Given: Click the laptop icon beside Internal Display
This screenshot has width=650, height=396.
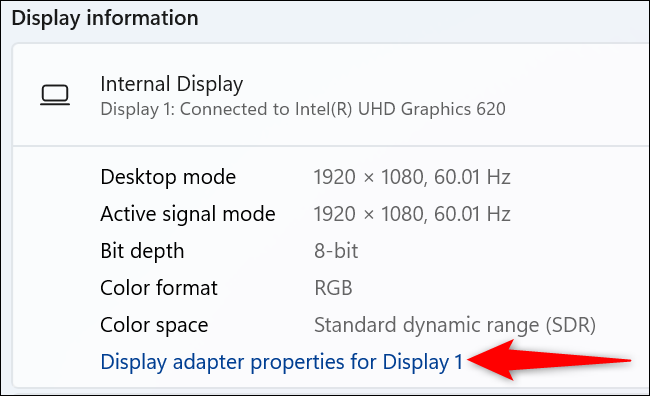Looking at the screenshot, I should [55, 95].
